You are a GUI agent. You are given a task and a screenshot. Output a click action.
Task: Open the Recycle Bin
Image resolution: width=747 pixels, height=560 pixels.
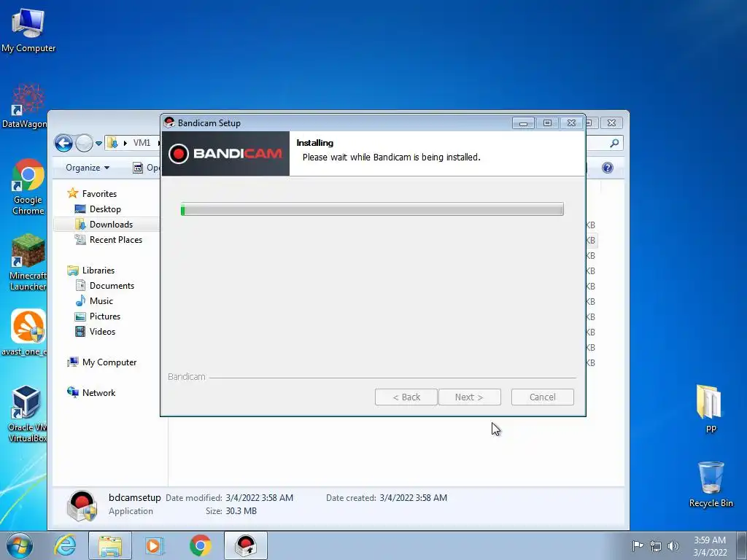711,484
